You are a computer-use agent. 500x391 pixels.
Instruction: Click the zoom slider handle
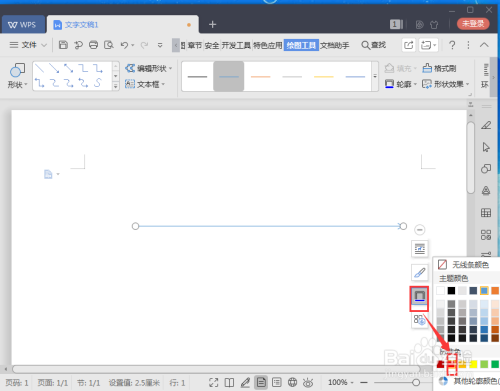tap(416, 382)
